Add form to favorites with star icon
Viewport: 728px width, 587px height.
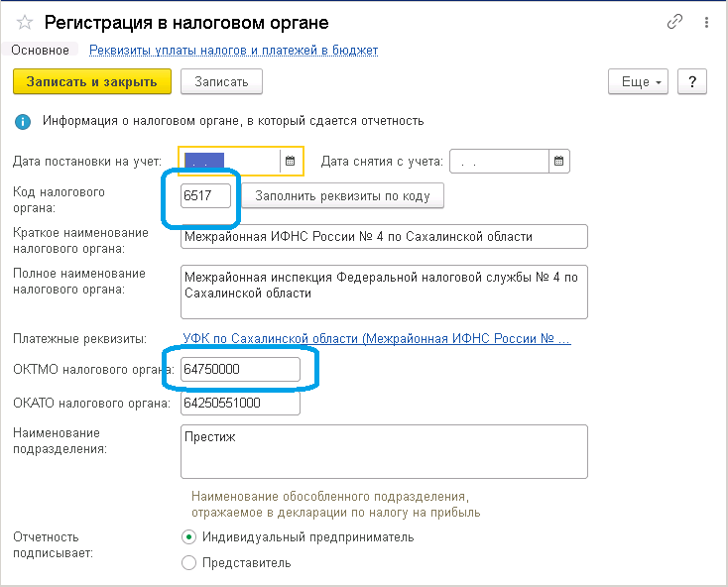click(x=25, y=22)
